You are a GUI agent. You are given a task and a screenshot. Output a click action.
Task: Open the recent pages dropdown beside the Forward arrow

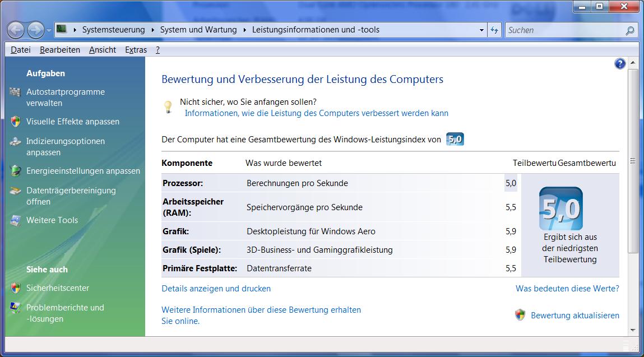click(x=49, y=30)
